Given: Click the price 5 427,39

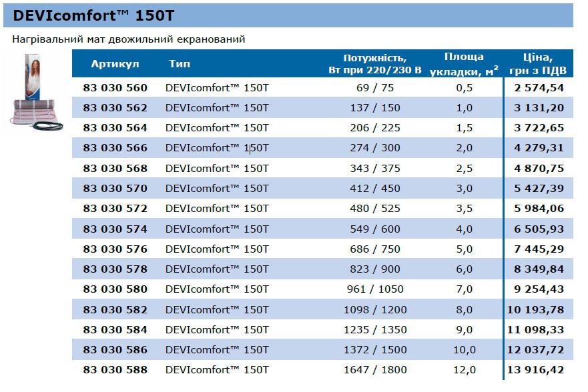Looking at the screenshot, I should click(539, 189).
